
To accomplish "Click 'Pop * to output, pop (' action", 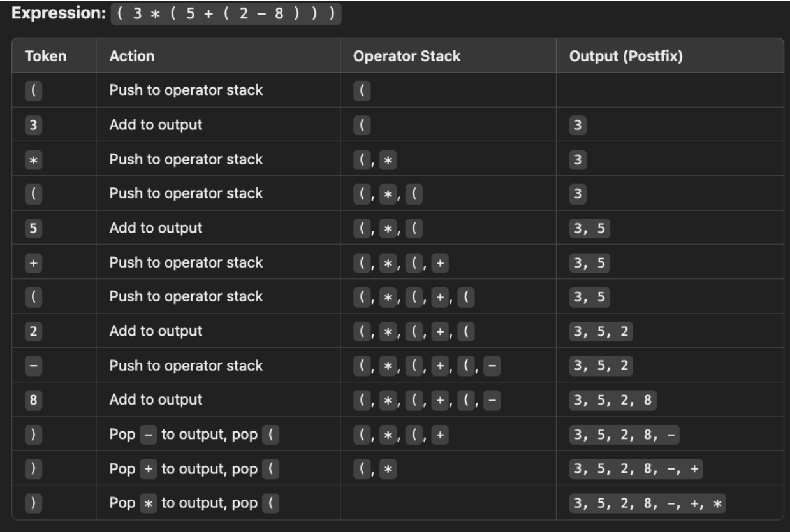I will coord(195,503).
